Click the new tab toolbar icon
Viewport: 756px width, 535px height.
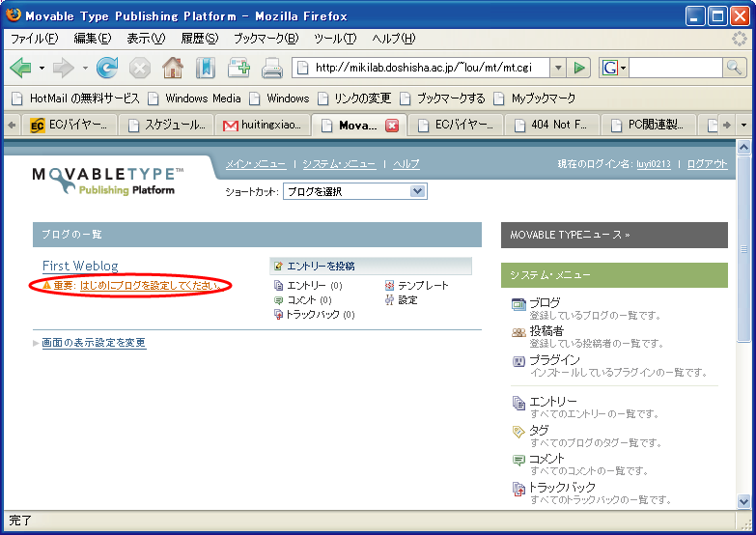click(x=238, y=68)
